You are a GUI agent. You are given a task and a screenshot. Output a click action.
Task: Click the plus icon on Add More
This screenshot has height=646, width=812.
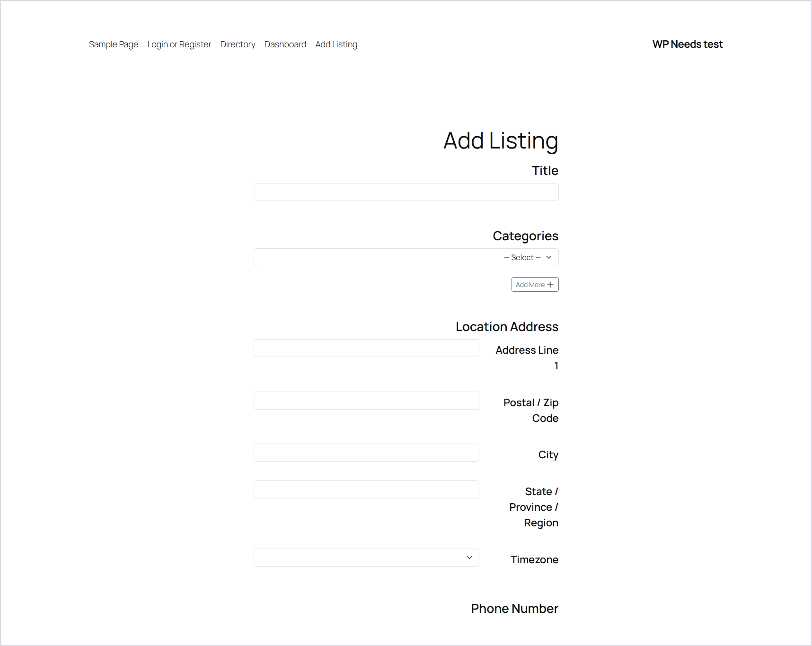(x=550, y=285)
